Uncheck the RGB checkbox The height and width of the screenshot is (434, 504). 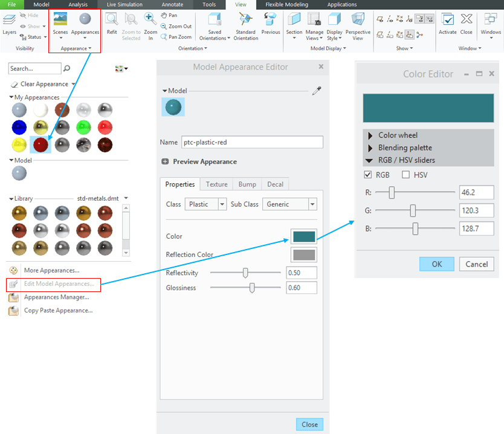(367, 175)
